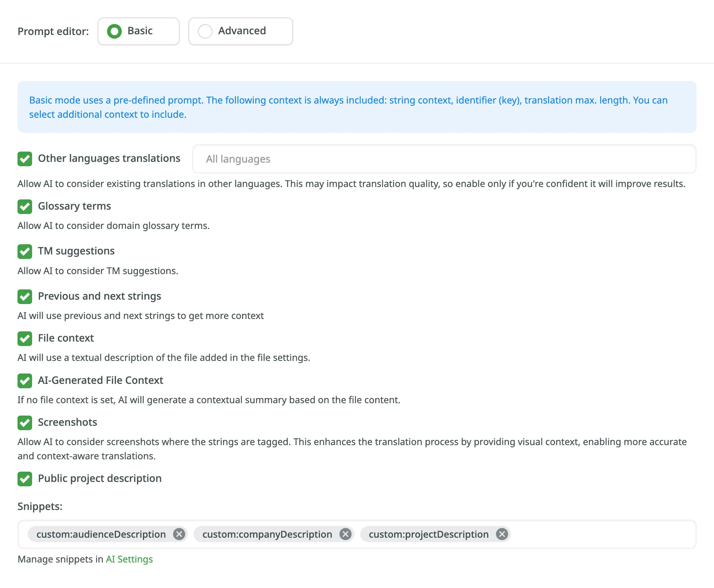Screen dimensions: 714x588
Task: Remove the custom:companyDescription snippet
Action: pos(345,534)
